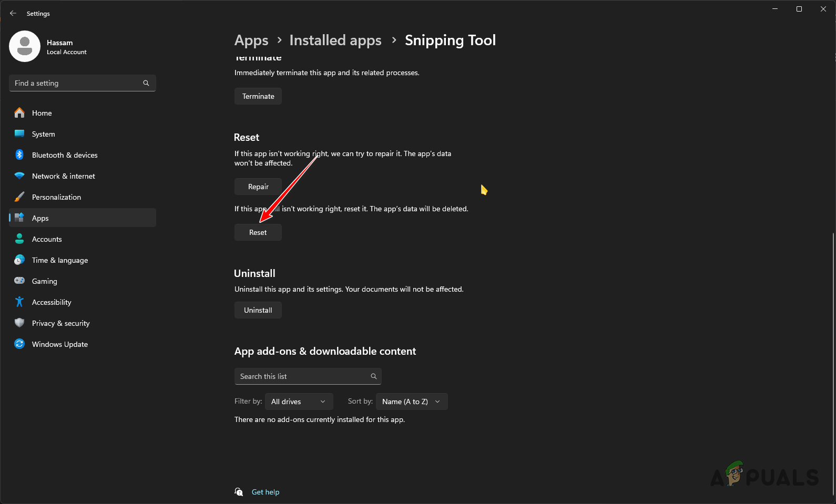Click the Local Account label under Hassam
Screen dimensions: 836x504
pos(67,52)
